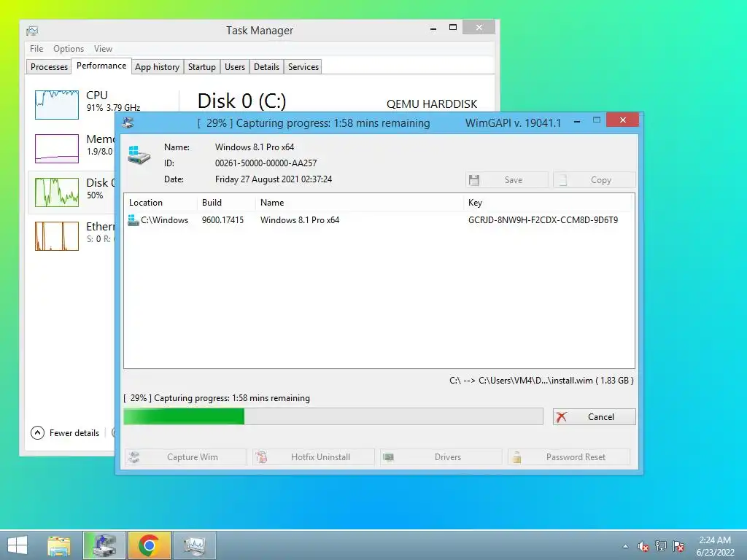Click the disabled Copy button
The width and height of the screenshot is (747, 560).
(594, 180)
